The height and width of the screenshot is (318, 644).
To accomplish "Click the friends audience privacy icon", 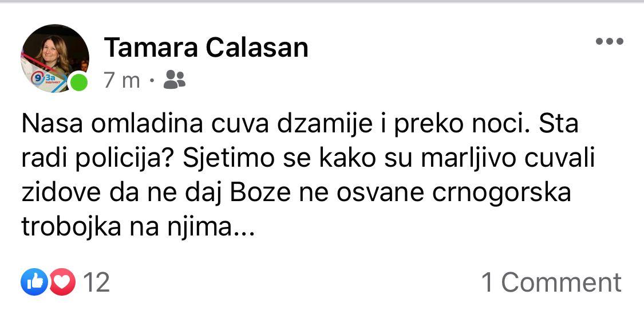I will (x=174, y=79).
